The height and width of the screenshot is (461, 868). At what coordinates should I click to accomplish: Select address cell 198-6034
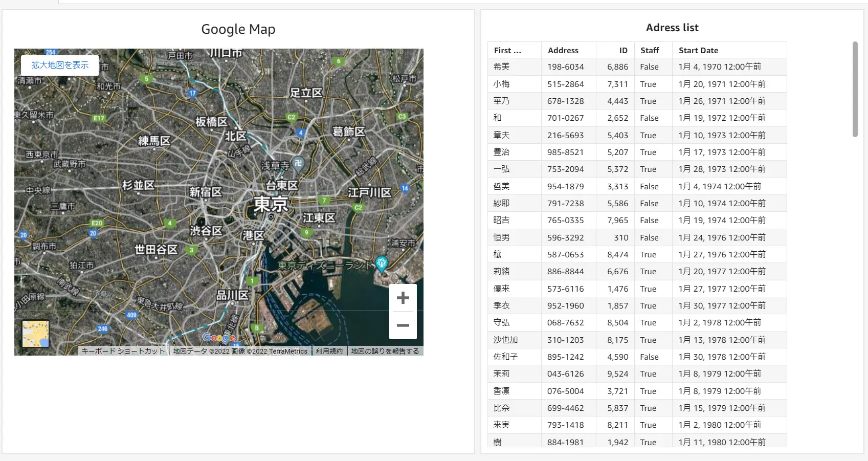pos(569,67)
